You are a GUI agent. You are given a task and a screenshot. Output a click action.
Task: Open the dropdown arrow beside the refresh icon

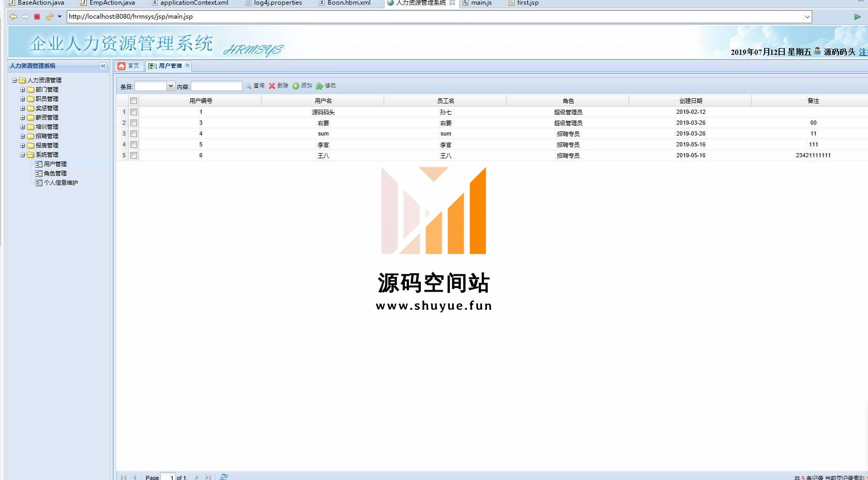59,17
